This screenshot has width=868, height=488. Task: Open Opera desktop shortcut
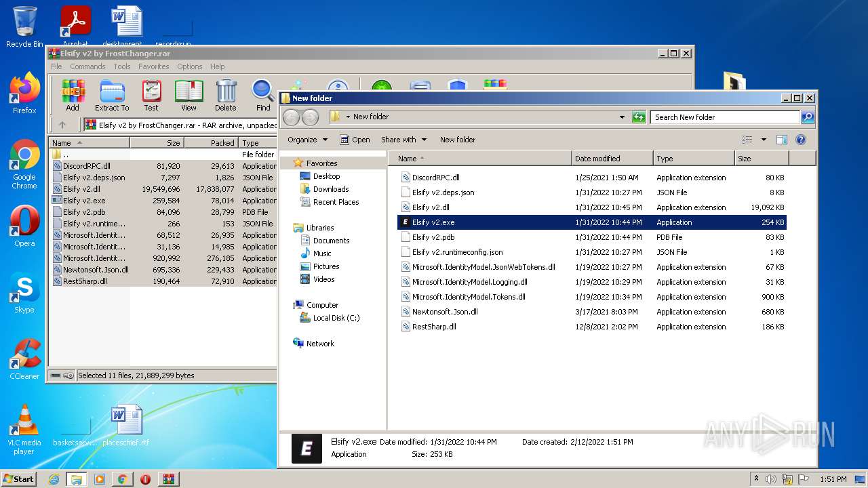pyautogui.click(x=24, y=226)
